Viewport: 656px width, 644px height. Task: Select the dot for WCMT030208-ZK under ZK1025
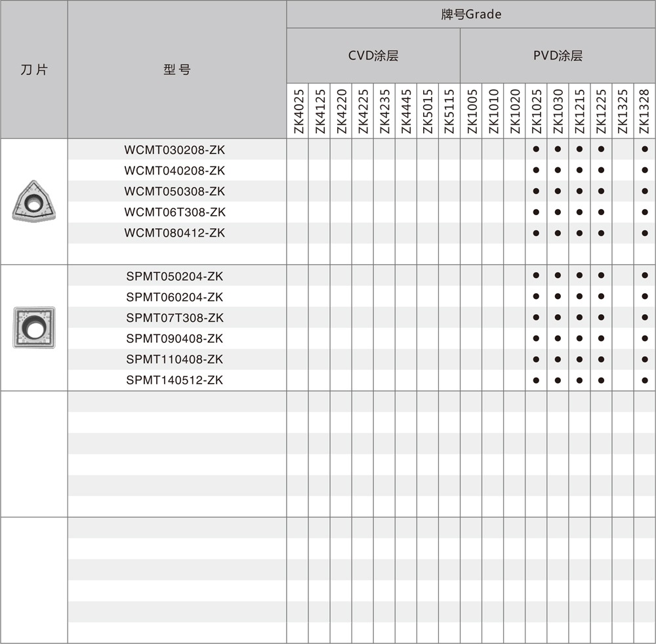click(x=536, y=150)
